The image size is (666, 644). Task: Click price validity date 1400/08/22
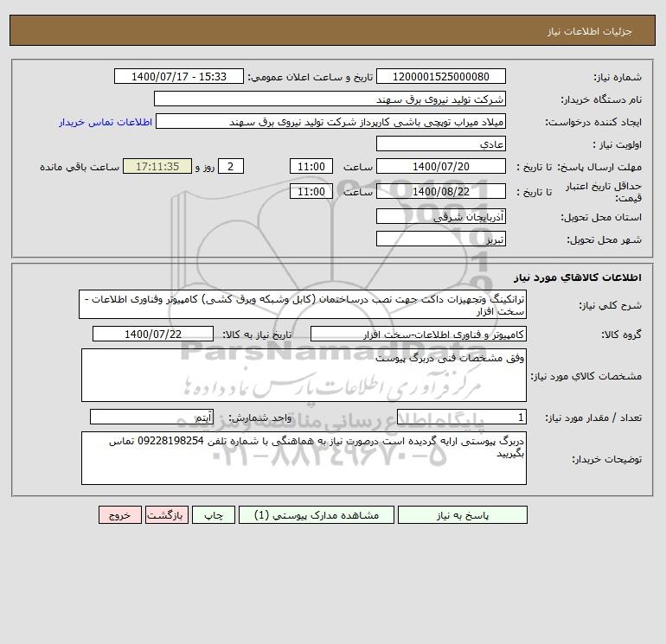click(x=441, y=191)
